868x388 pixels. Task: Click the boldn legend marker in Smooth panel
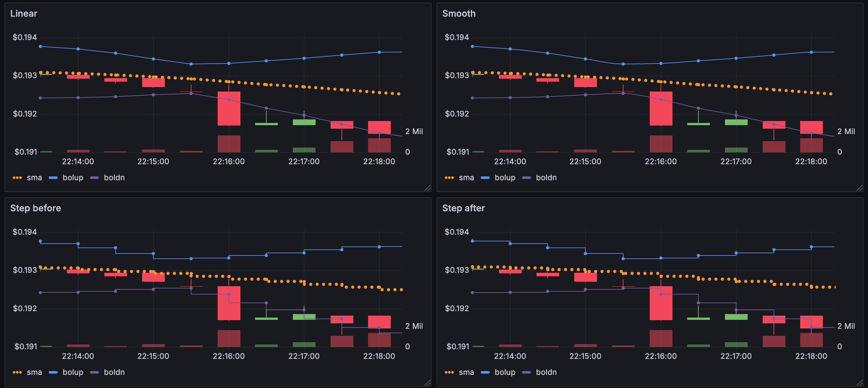[x=526, y=178]
